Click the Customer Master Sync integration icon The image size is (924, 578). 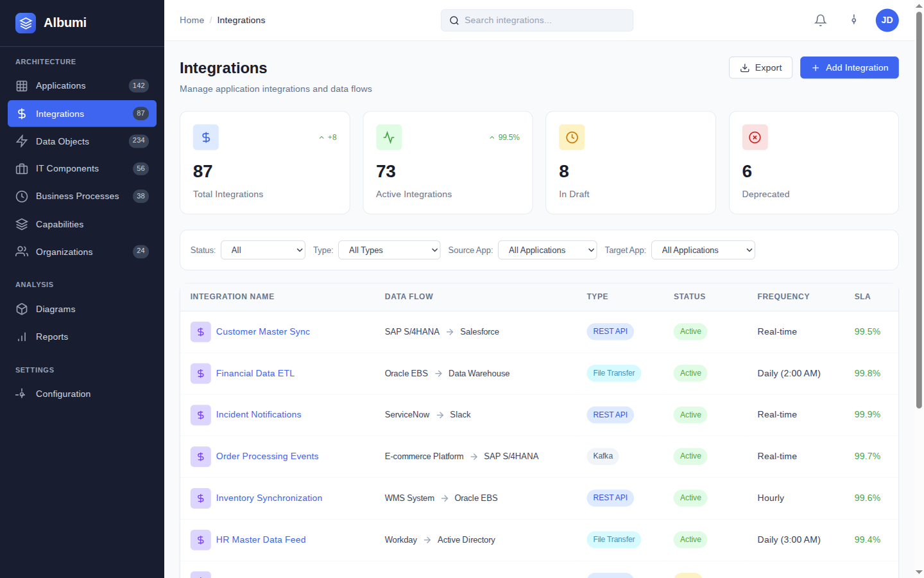[200, 331]
